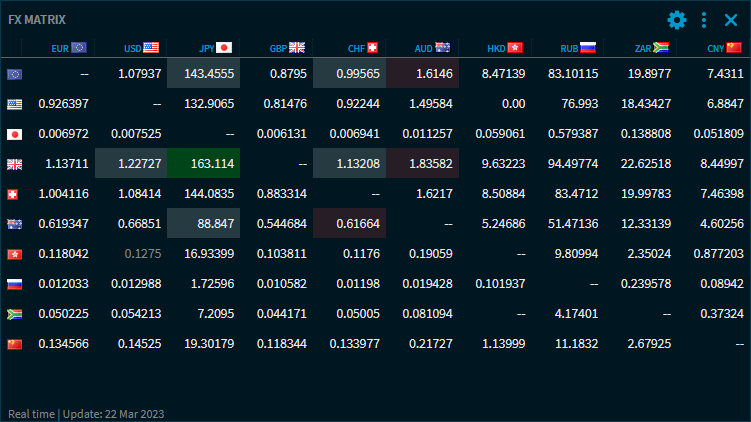This screenshot has height=422, width=751.
Task: Open the three-dot options menu
Action: point(704,20)
